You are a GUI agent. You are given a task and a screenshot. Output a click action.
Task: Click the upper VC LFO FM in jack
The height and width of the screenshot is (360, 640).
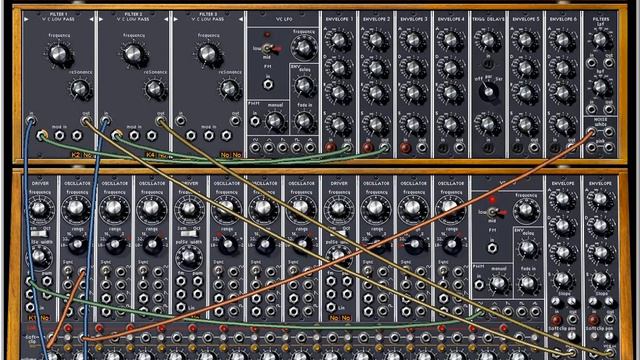coord(268,84)
